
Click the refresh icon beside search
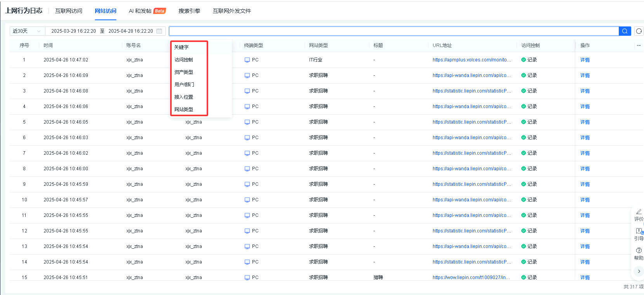pyautogui.click(x=639, y=31)
